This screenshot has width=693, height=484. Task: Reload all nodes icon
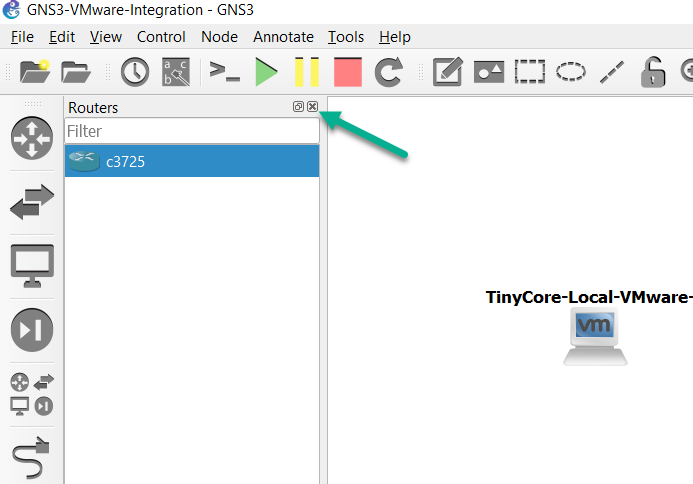point(388,72)
